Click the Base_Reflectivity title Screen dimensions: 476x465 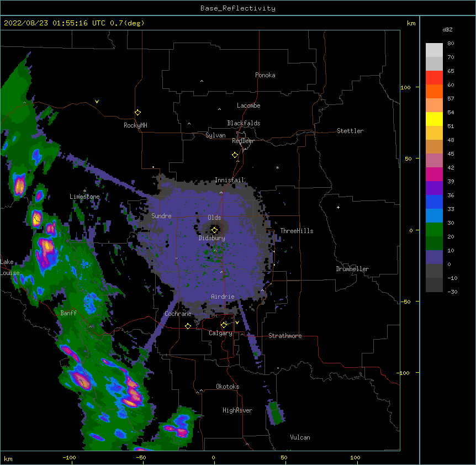click(238, 8)
